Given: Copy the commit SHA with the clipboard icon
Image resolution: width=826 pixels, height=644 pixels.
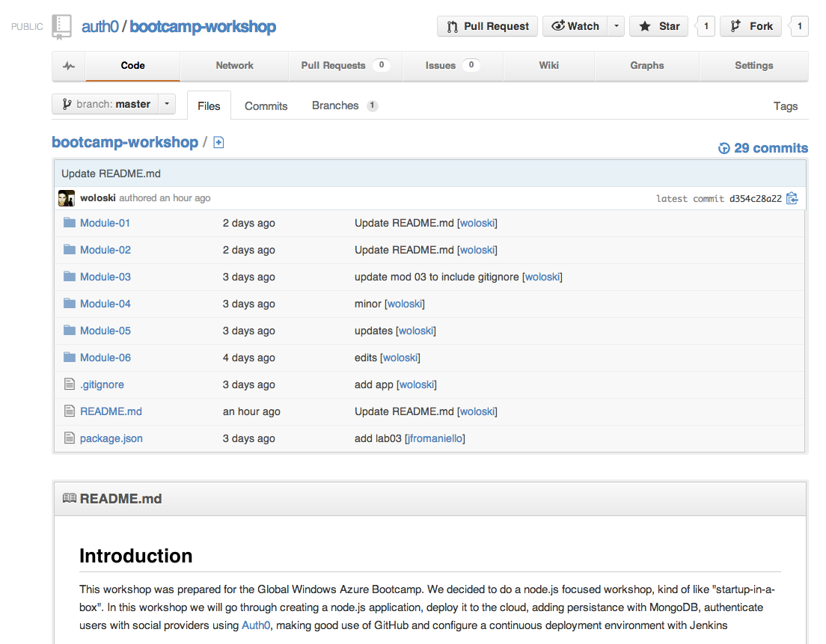Looking at the screenshot, I should pos(792,198).
